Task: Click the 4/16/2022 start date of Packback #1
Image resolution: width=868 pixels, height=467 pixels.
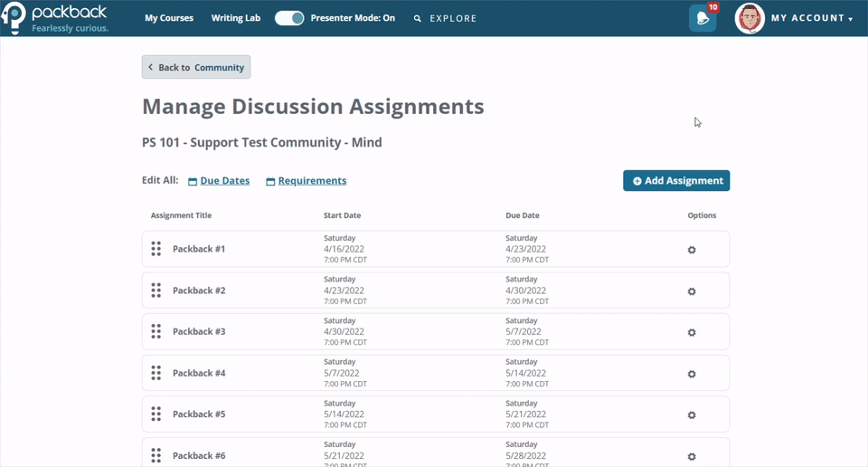Action: pyautogui.click(x=344, y=249)
